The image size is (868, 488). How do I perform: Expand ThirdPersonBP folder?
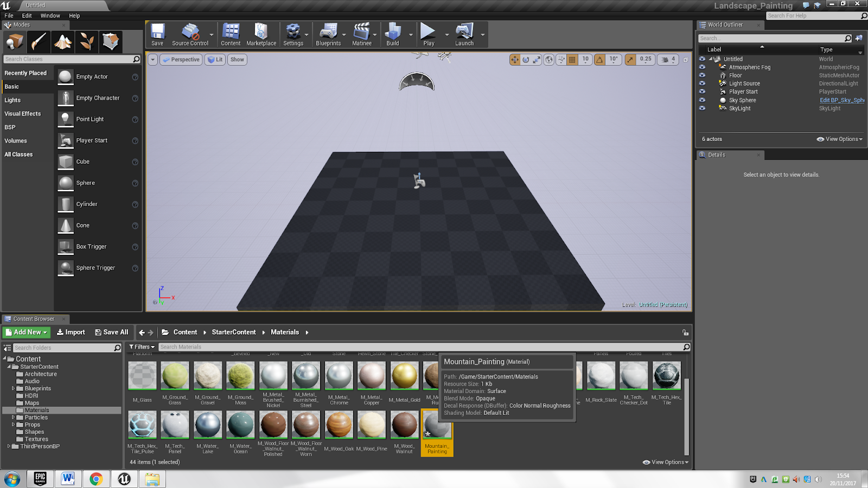9,446
